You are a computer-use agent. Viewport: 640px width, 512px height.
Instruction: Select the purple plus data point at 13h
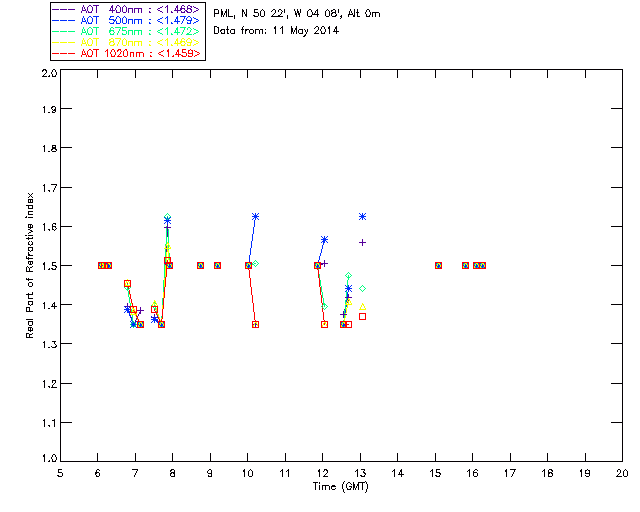click(x=362, y=243)
